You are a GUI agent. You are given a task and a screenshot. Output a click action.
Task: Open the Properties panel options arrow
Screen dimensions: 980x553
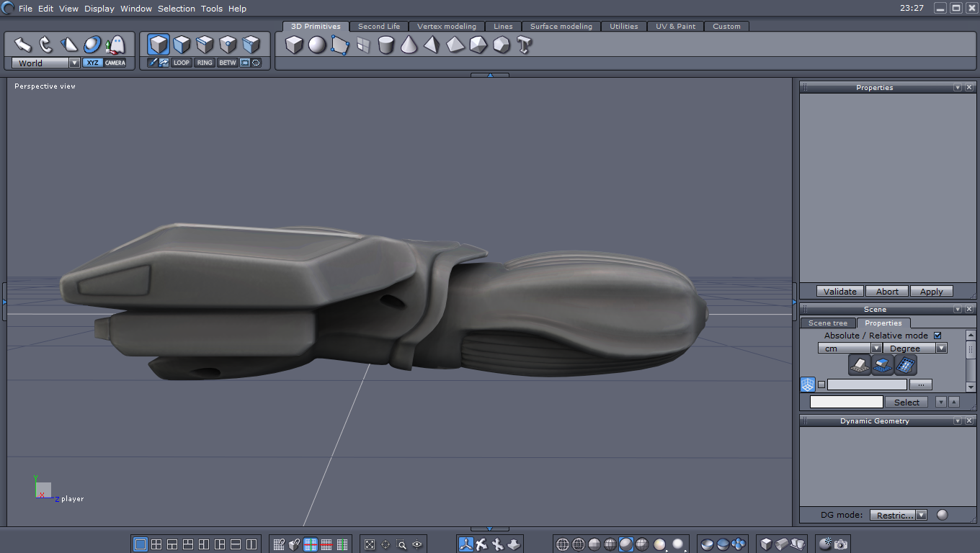pyautogui.click(x=958, y=87)
